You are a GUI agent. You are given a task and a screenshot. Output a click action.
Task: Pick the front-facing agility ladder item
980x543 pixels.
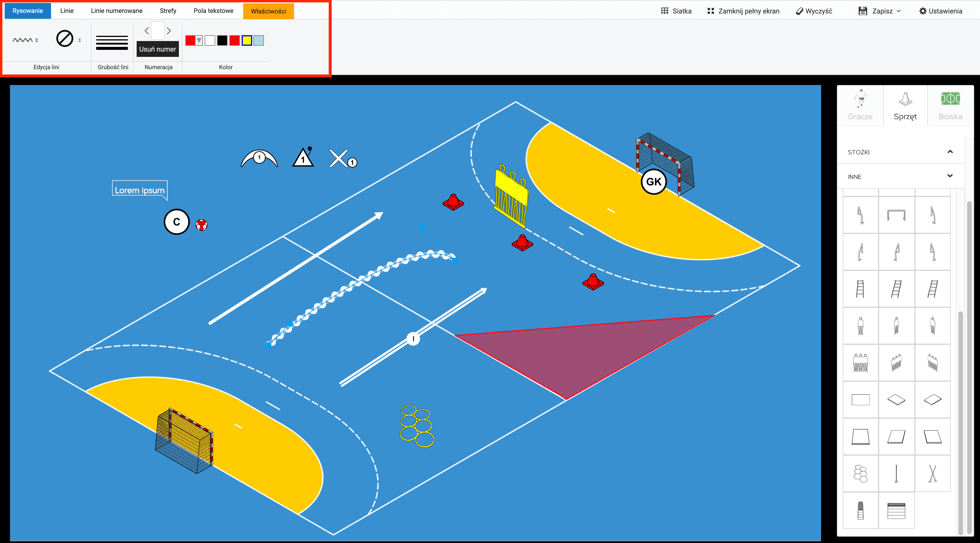(860, 289)
